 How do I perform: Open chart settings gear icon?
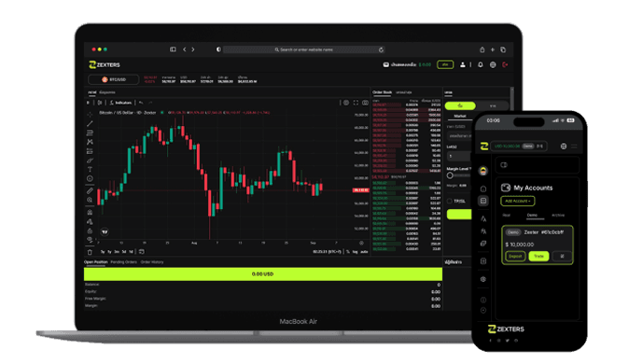[x=346, y=103]
